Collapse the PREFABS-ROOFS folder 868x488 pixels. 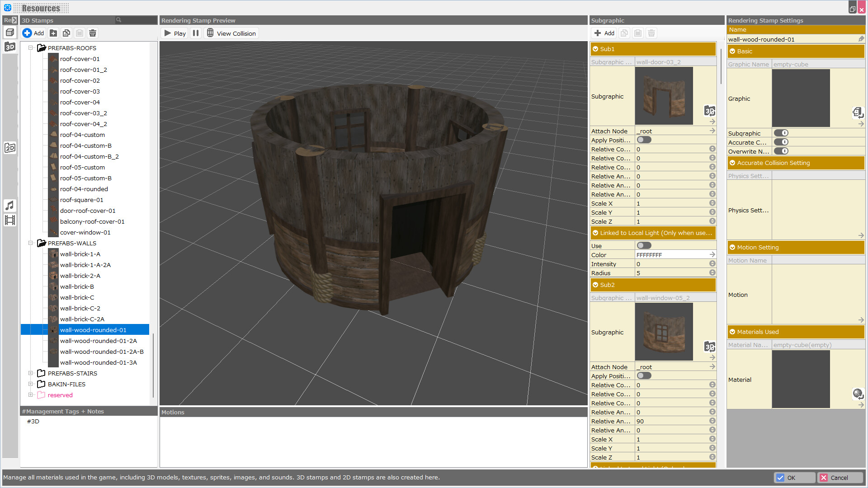tap(31, 48)
